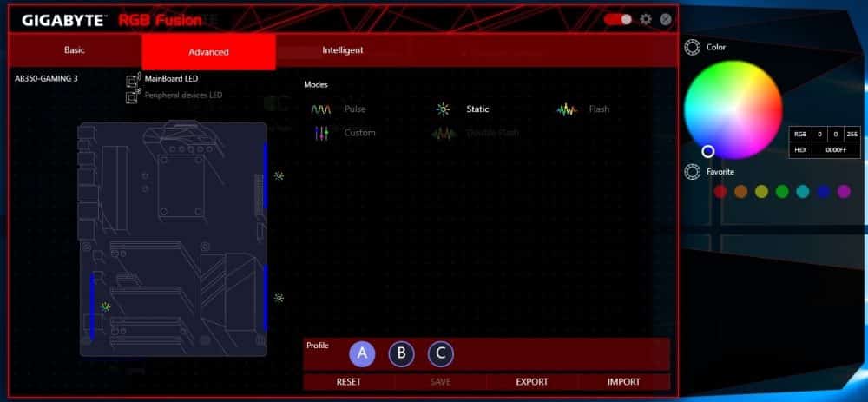868x402 pixels.
Task: Click the MainBoard LED icon
Action: click(x=134, y=80)
